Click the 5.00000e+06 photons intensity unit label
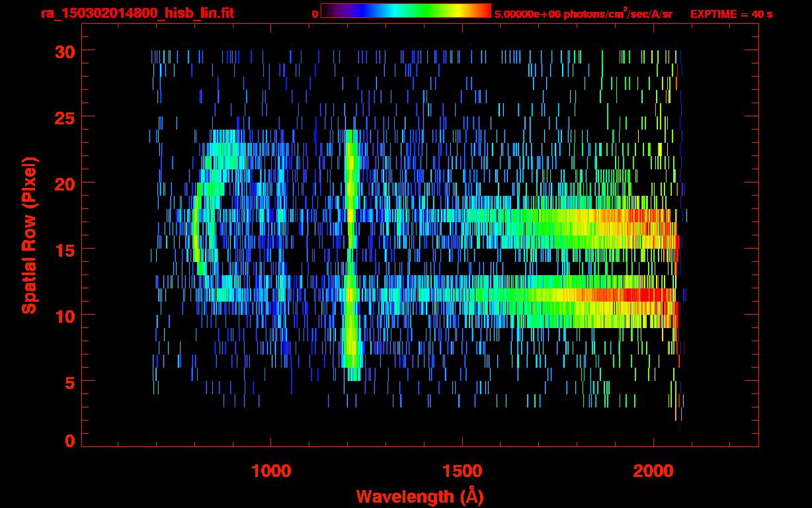The height and width of the screenshot is (508, 812). point(583,13)
